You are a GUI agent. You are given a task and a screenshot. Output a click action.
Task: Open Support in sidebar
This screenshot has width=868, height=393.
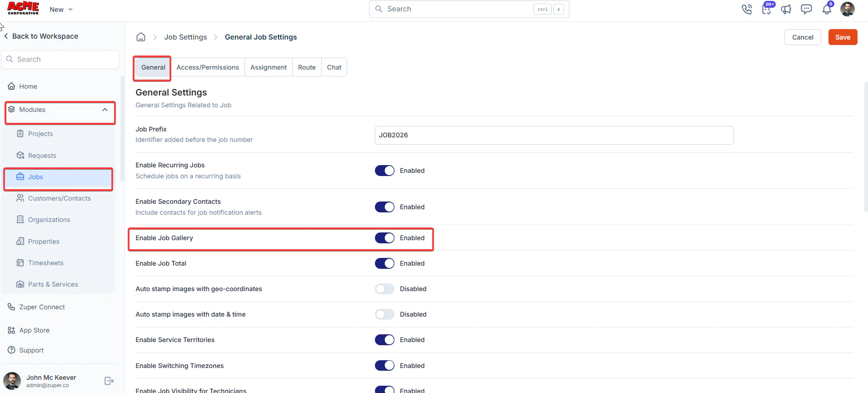[31, 350]
